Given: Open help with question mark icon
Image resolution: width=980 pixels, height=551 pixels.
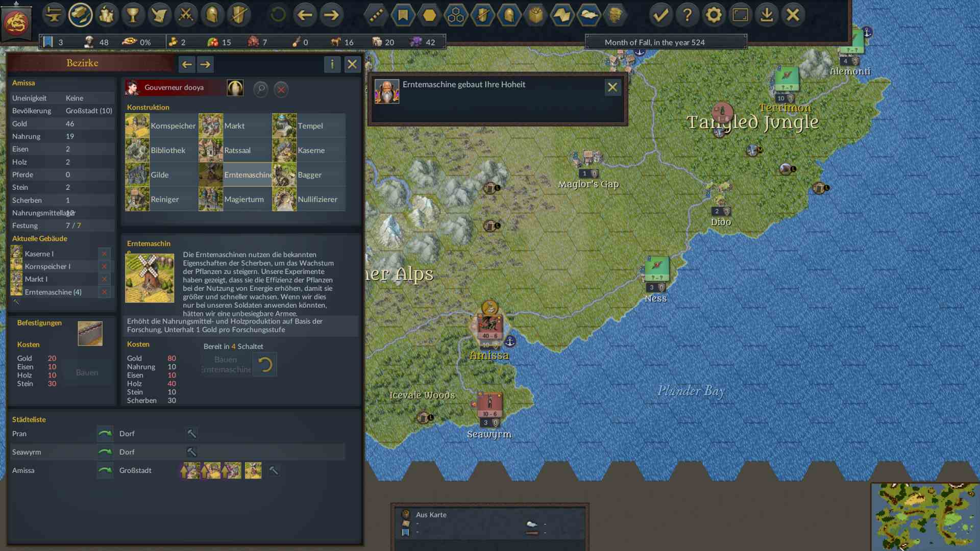Looking at the screenshot, I should click(688, 15).
